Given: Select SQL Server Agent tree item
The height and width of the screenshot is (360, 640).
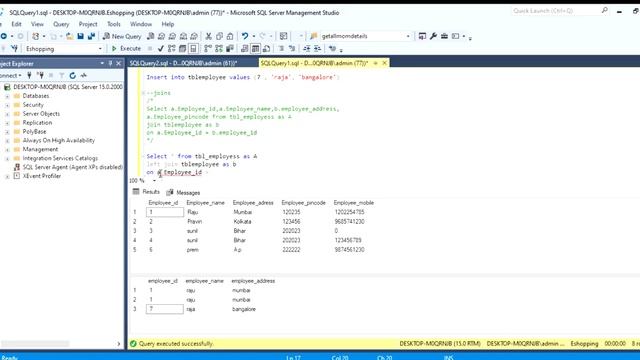Looking at the screenshot, I should 68,167.
